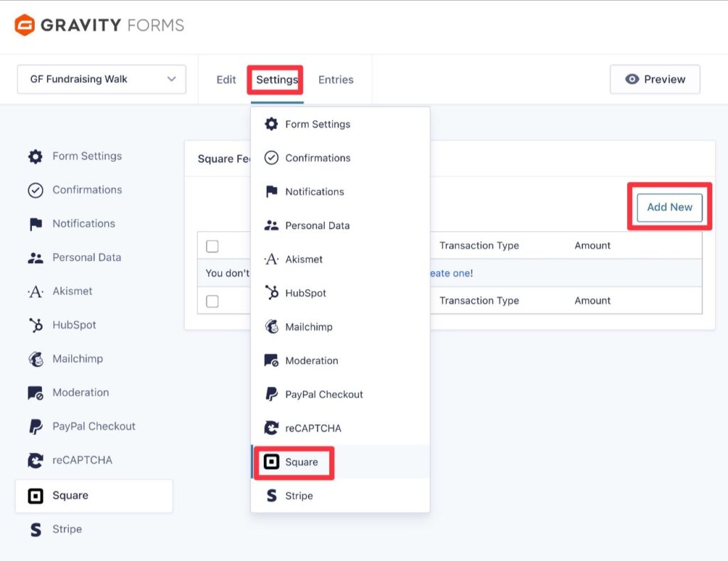Open Mailchimp text in left sidebar
This screenshot has width=728, height=561.
pos(77,359)
